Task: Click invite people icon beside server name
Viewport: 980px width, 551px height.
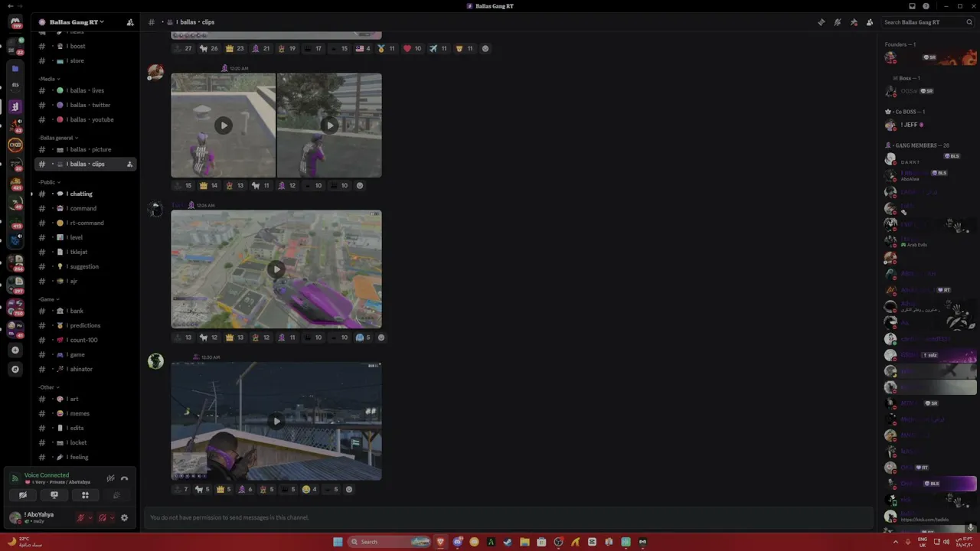Action: [x=130, y=22]
